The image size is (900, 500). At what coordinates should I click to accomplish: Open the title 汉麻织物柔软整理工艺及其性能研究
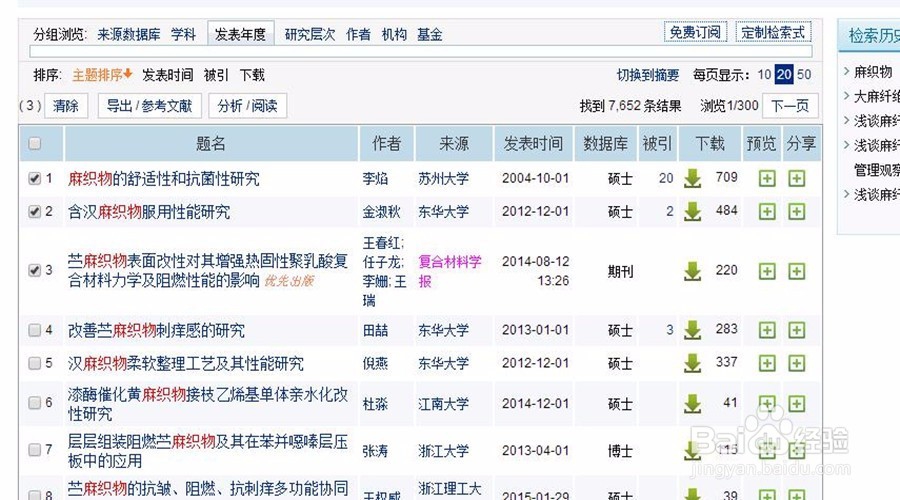[186, 363]
